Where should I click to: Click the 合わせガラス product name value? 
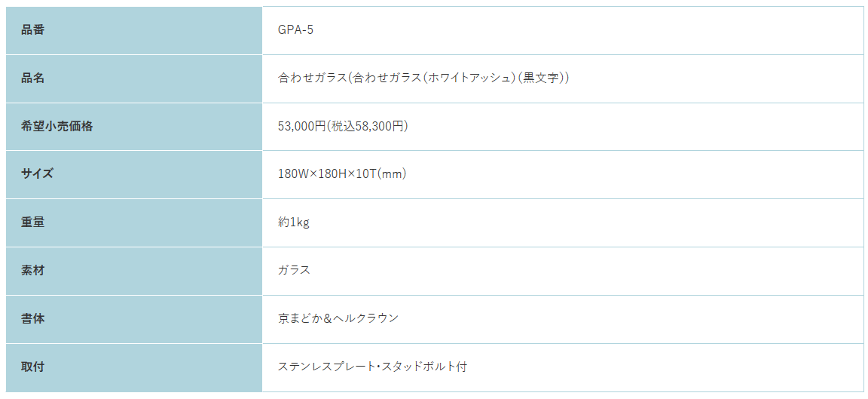[423, 78]
